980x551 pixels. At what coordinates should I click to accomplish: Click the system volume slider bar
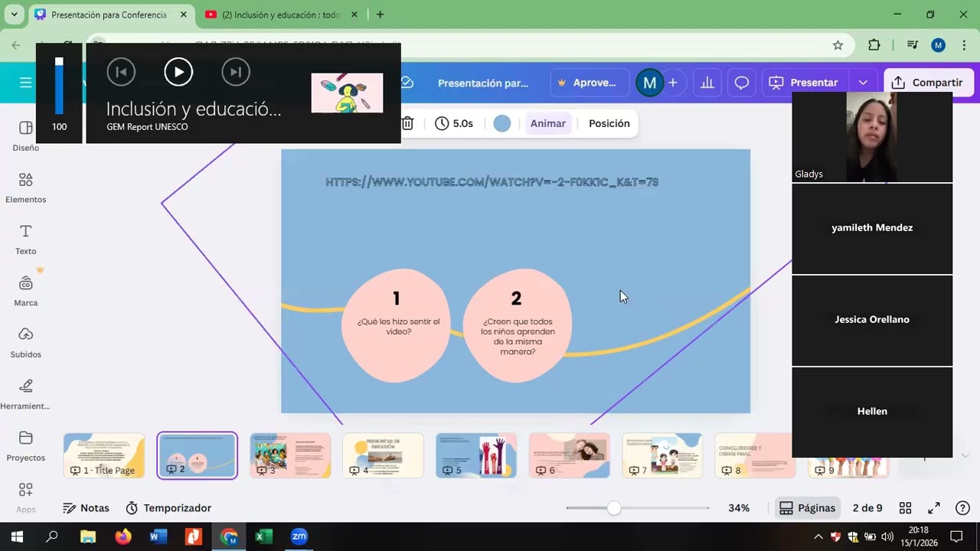coord(59,86)
